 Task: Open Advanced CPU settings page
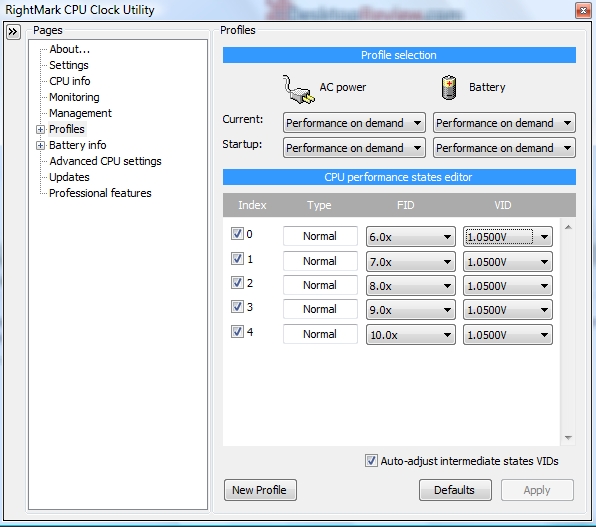point(105,161)
